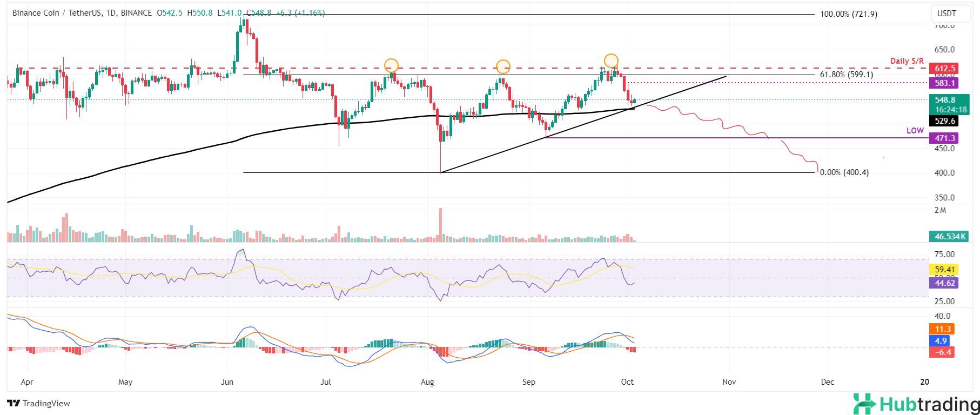980x415 pixels.
Task: Select the 100.00% (721.9) Fibonacci label
Action: click(848, 14)
